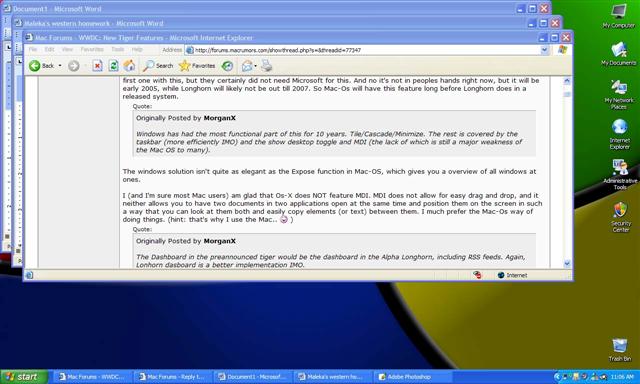
Task: Switch to Document1 Microsoft Word taskbar button
Action: [x=252, y=377]
